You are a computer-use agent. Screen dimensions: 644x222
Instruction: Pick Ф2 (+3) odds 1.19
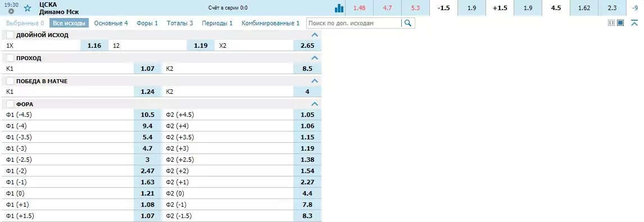point(307,148)
